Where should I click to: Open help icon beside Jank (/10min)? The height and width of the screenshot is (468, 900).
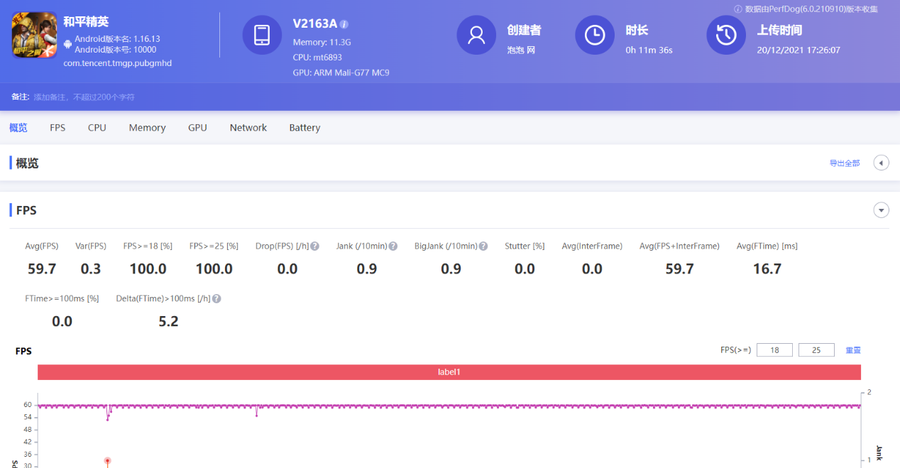coord(393,246)
